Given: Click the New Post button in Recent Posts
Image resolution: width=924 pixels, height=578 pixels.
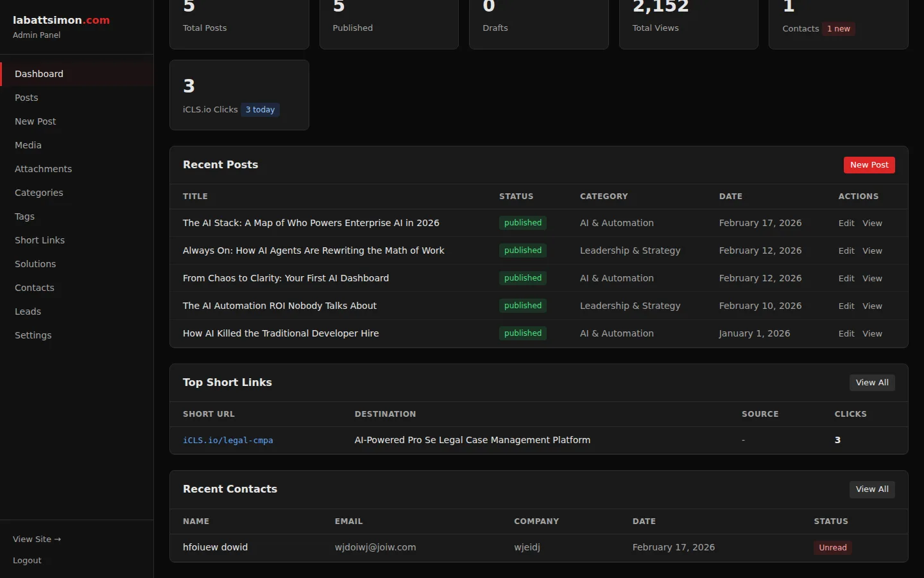Looking at the screenshot, I should (869, 164).
